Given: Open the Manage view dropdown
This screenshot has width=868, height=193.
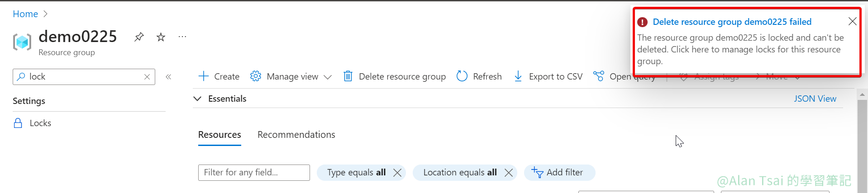Looking at the screenshot, I should [291, 76].
